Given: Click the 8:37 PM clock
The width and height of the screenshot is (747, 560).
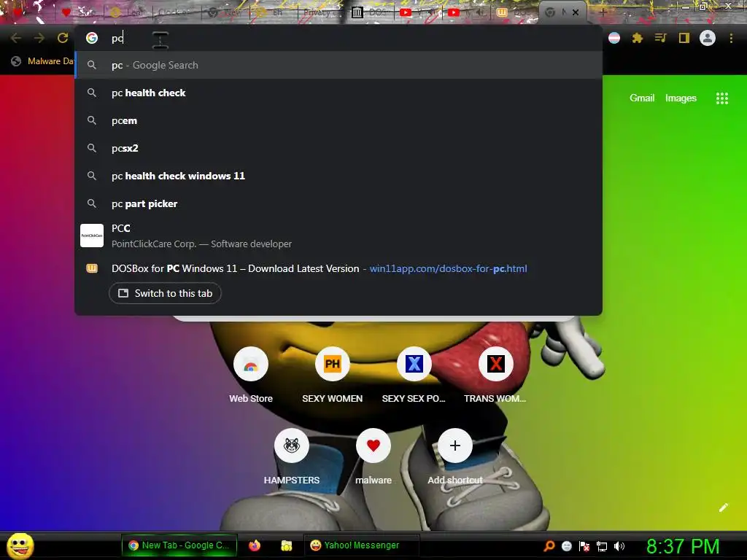Looking at the screenshot, I should click(x=683, y=546).
